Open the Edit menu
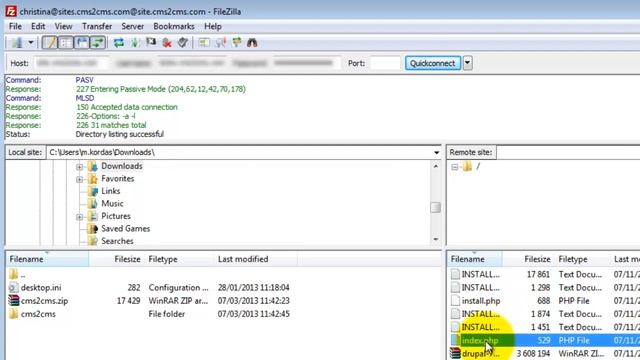640x360 pixels. tap(38, 27)
